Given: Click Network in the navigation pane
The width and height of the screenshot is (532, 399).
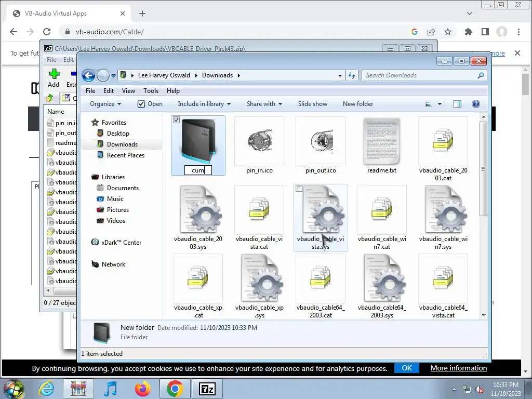Looking at the screenshot, I should point(113,264).
